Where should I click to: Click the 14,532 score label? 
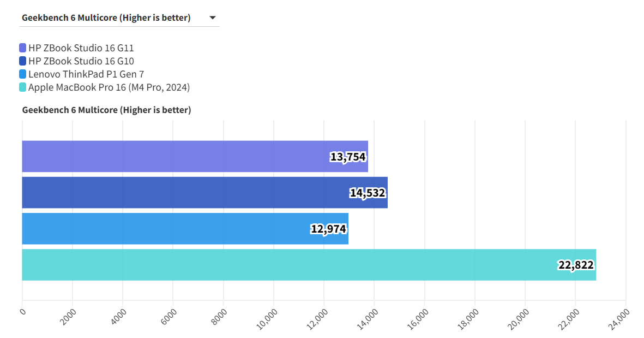(x=368, y=193)
